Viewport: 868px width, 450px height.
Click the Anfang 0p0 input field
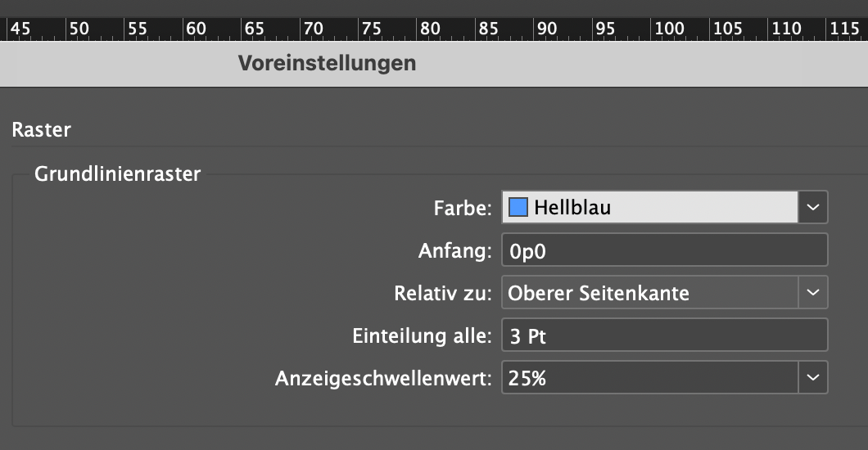pyautogui.click(x=665, y=250)
